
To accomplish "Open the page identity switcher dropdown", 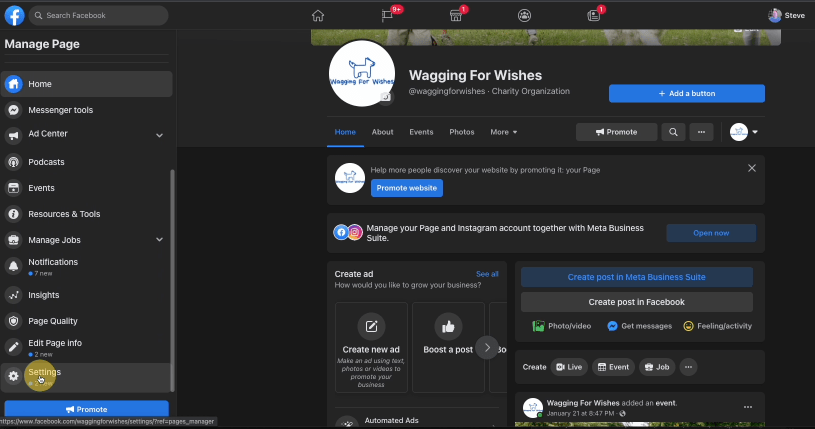I will [744, 132].
